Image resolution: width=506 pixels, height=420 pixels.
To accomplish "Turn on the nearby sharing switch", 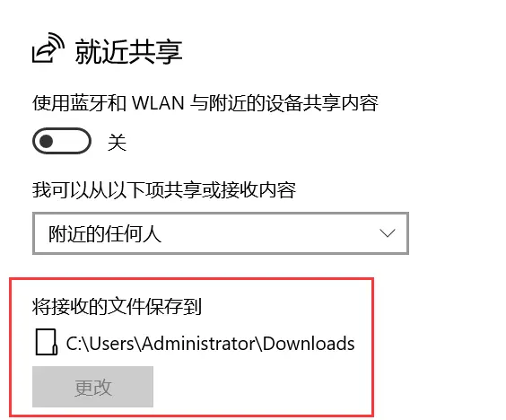I will [62, 141].
